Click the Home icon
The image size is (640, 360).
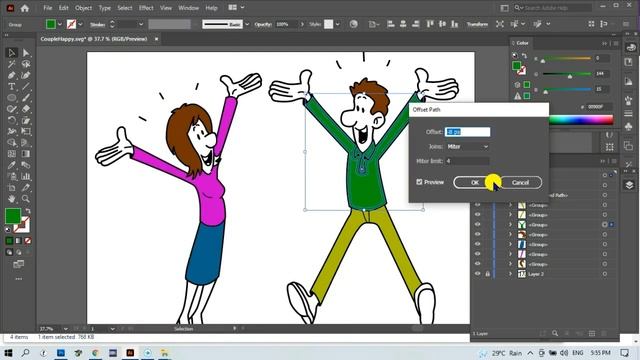pos(25,8)
